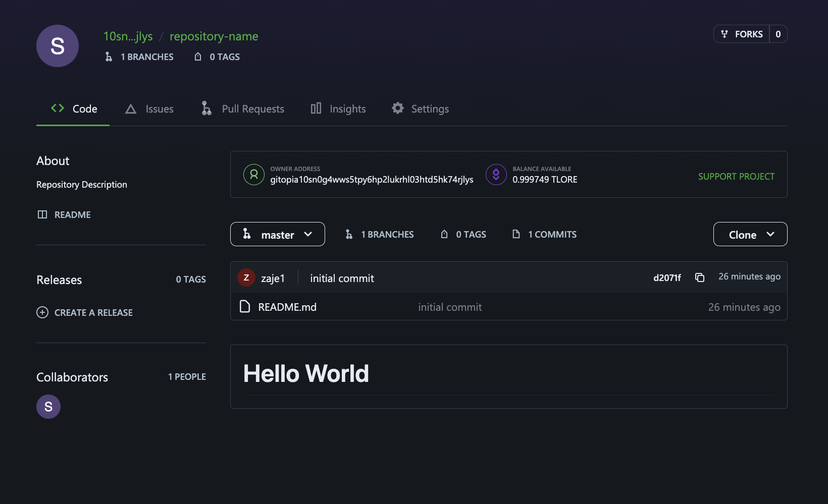Open the README.md file name

point(287,307)
